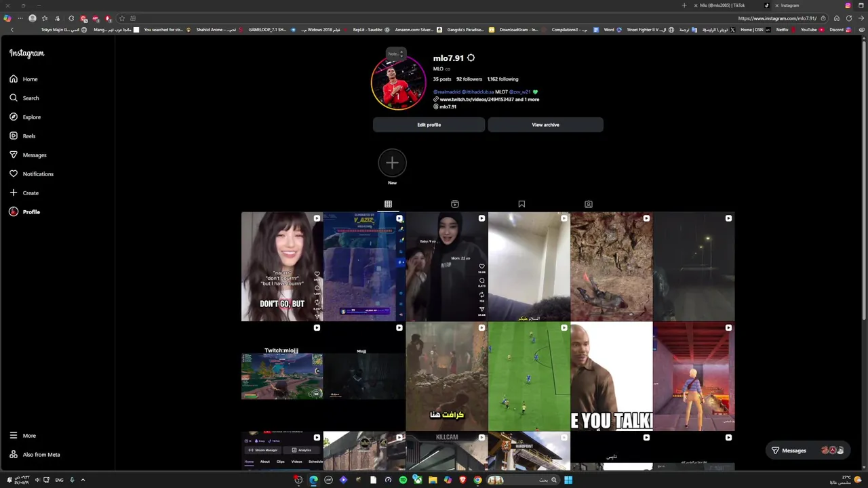Open Search in the Instagram sidebar
Viewport: 868px width, 488px height.
[24, 98]
